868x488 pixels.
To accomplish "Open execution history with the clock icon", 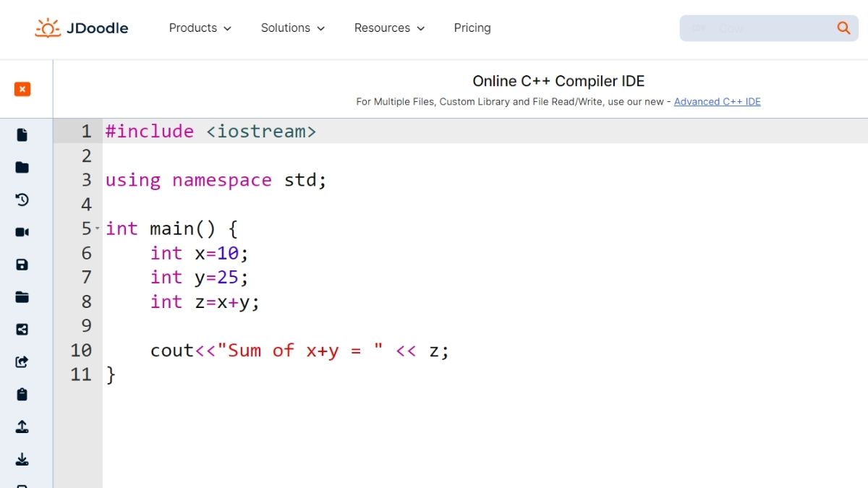I will click(22, 200).
